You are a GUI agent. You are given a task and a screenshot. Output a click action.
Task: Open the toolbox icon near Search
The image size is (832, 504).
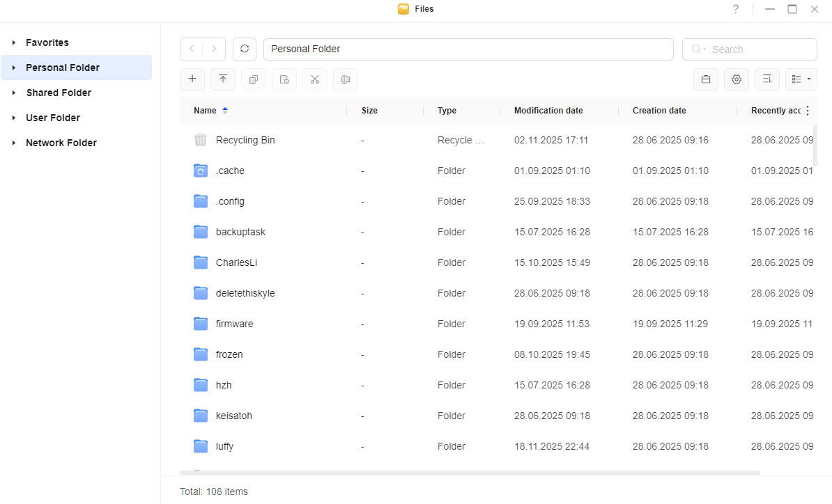tap(705, 79)
